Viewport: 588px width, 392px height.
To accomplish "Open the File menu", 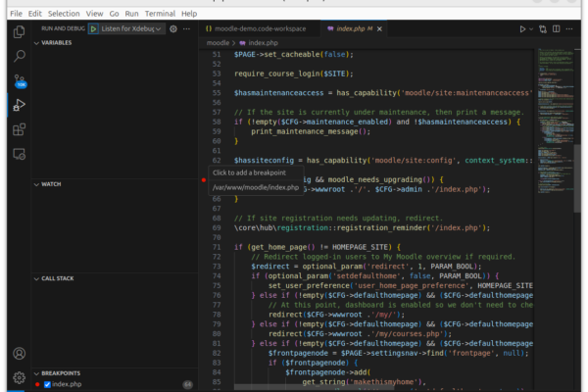I will click(x=16, y=14).
